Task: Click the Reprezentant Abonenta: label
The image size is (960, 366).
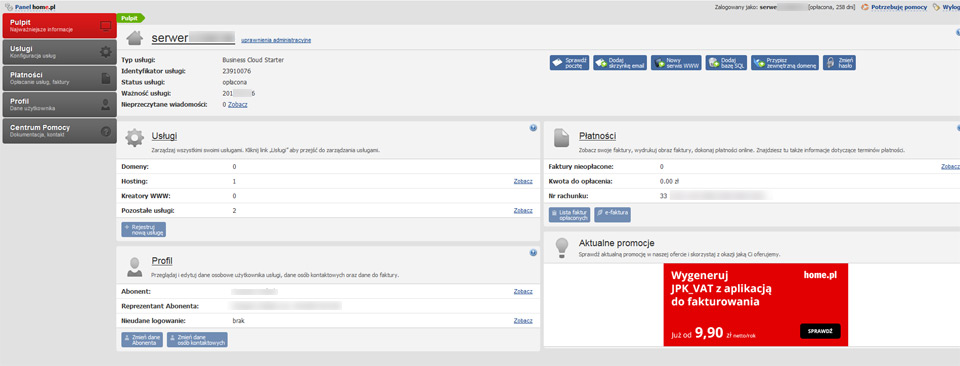Action: pos(160,305)
